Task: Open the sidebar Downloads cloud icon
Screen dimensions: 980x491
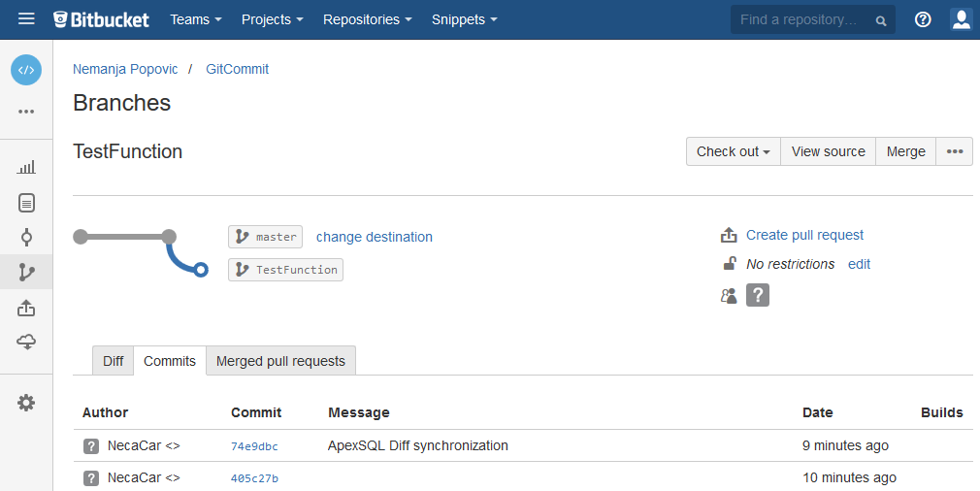Action: pyautogui.click(x=26, y=342)
